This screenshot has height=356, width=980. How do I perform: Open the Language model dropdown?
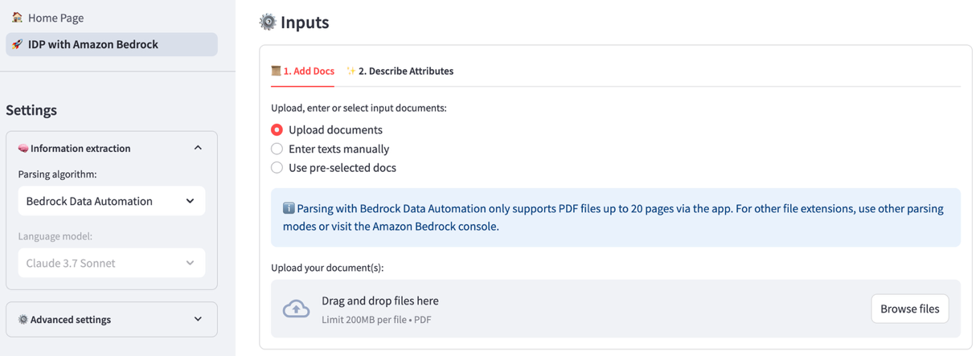(x=111, y=263)
